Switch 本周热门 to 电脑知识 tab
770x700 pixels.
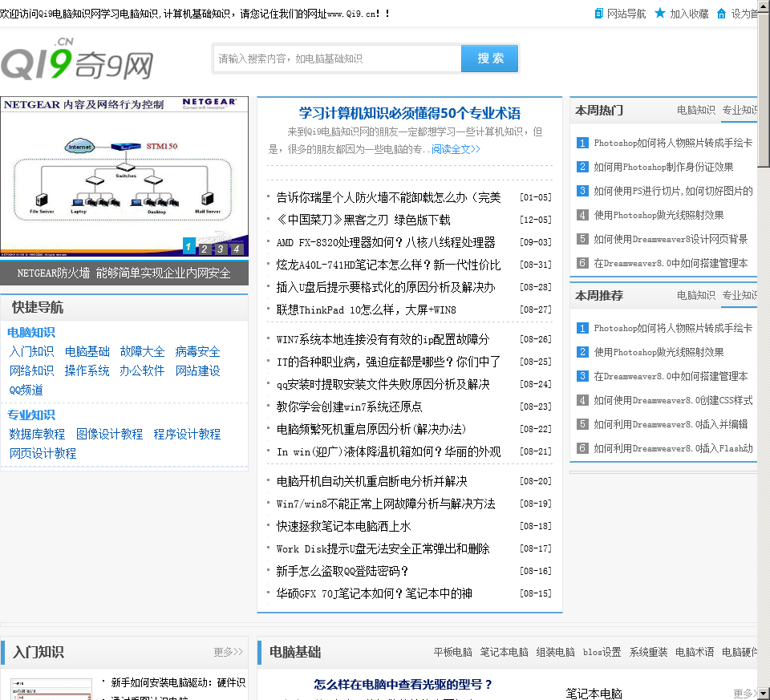click(696, 110)
